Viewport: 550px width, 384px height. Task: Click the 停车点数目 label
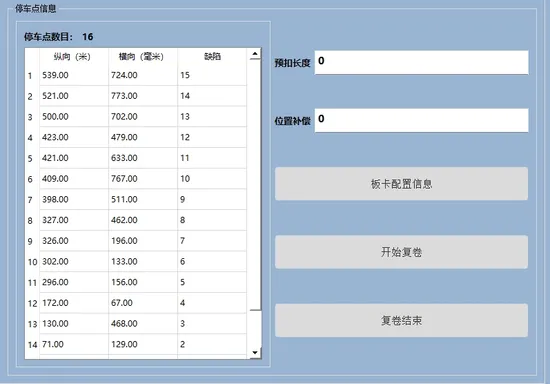click(x=48, y=36)
